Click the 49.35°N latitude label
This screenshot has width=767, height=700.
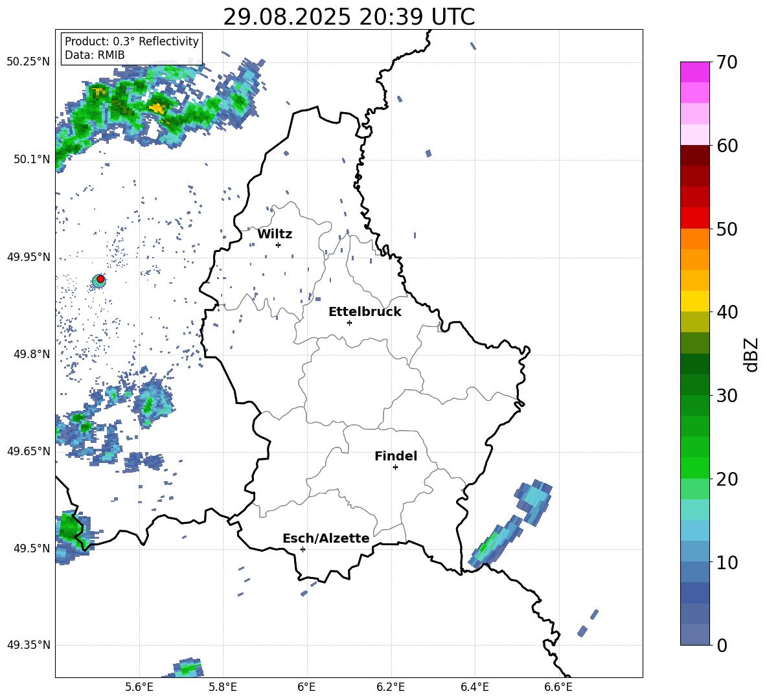click(29, 645)
